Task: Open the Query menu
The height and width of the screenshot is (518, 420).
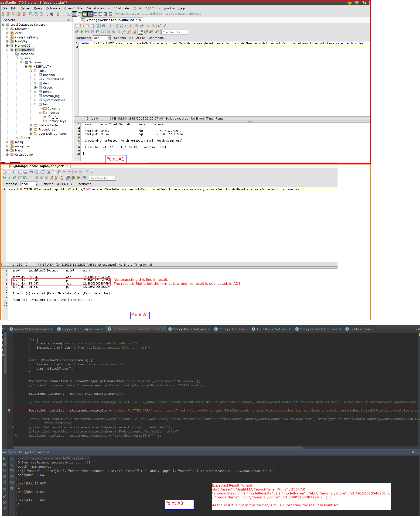Action: (38, 8)
